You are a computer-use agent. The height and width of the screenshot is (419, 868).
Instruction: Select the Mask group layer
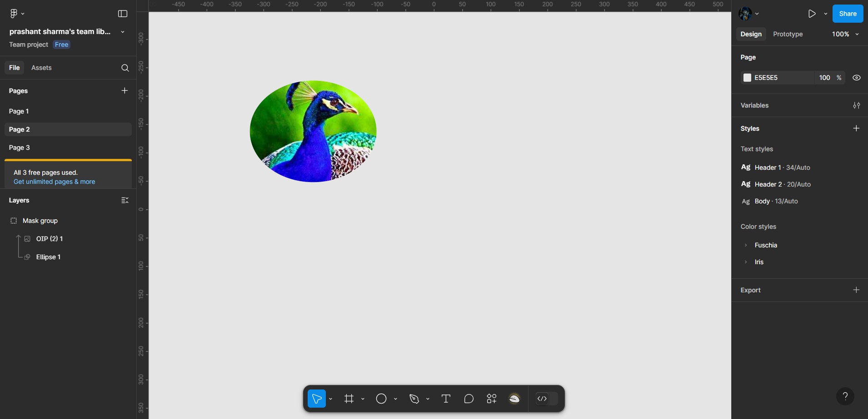pyautogui.click(x=68, y=221)
